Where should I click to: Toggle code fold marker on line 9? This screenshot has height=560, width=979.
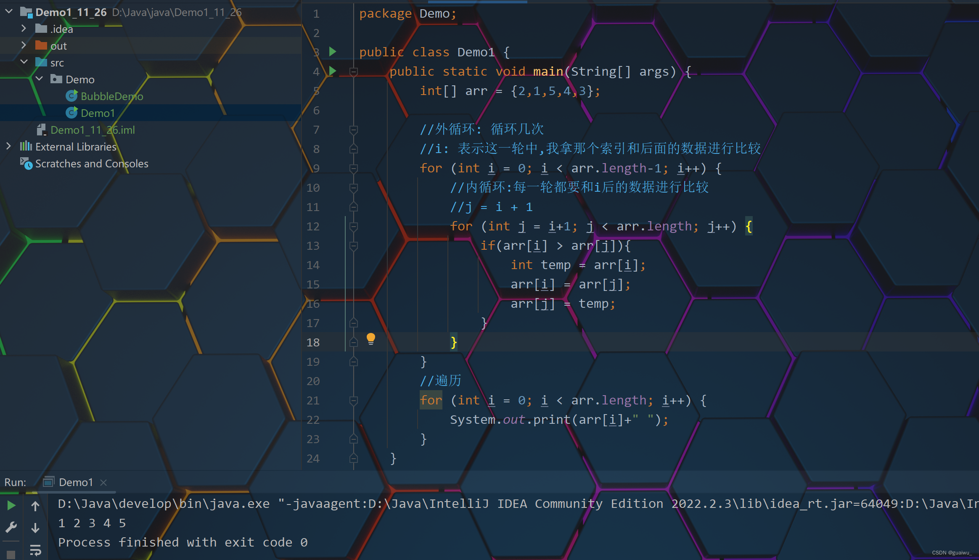354,169
